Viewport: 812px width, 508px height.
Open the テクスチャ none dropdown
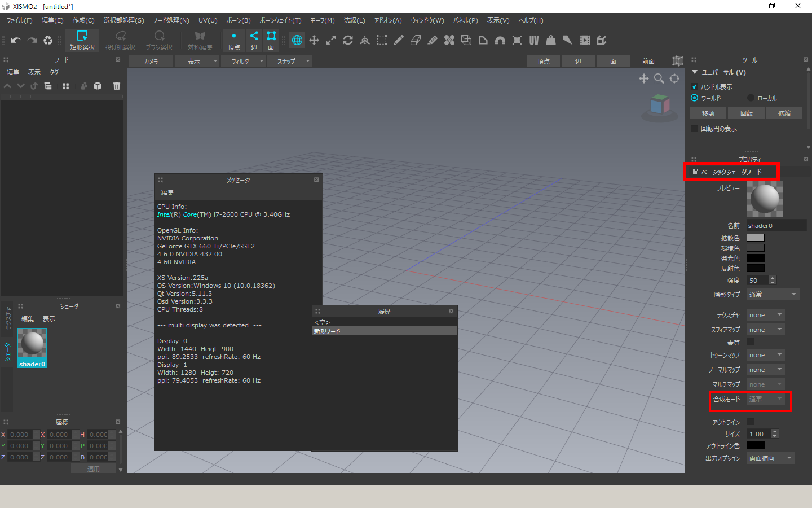click(766, 315)
